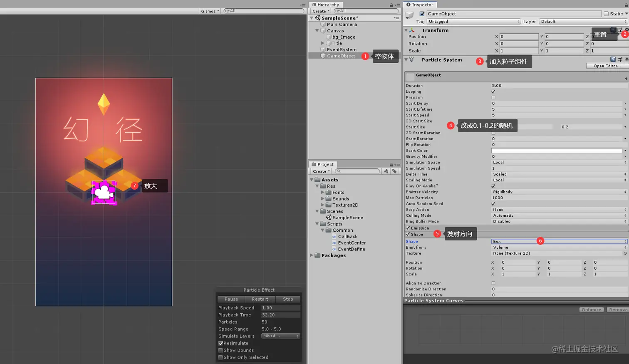Open Particle System preset selector icon
The image size is (629, 364).
pyautogui.click(x=620, y=59)
